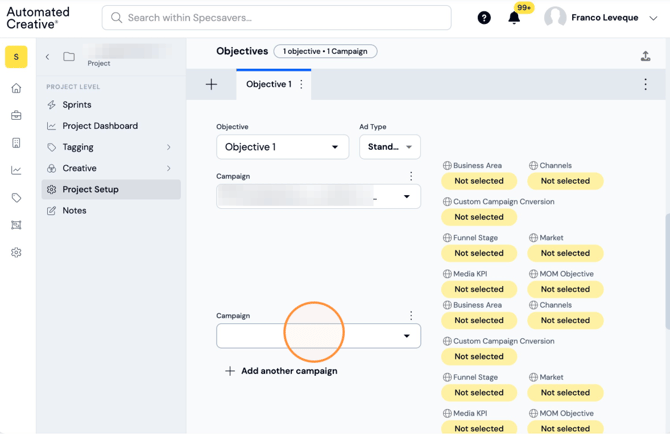670x437 pixels.
Task: Open the line chart icon in left rail
Action: click(16, 170)
